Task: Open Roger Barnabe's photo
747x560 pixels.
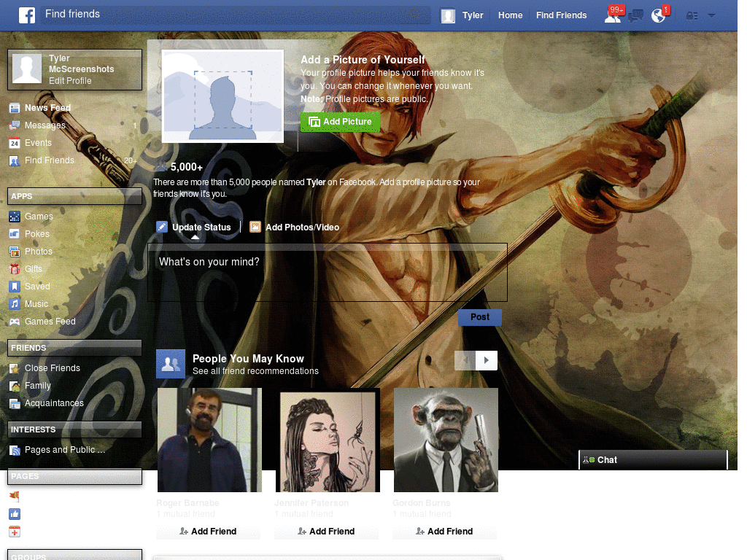Action: 209,440
